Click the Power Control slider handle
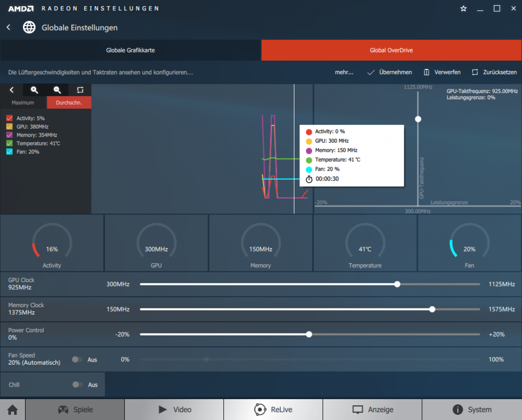The height and width of the screenshot is (420, 522). tap(309, 334)
